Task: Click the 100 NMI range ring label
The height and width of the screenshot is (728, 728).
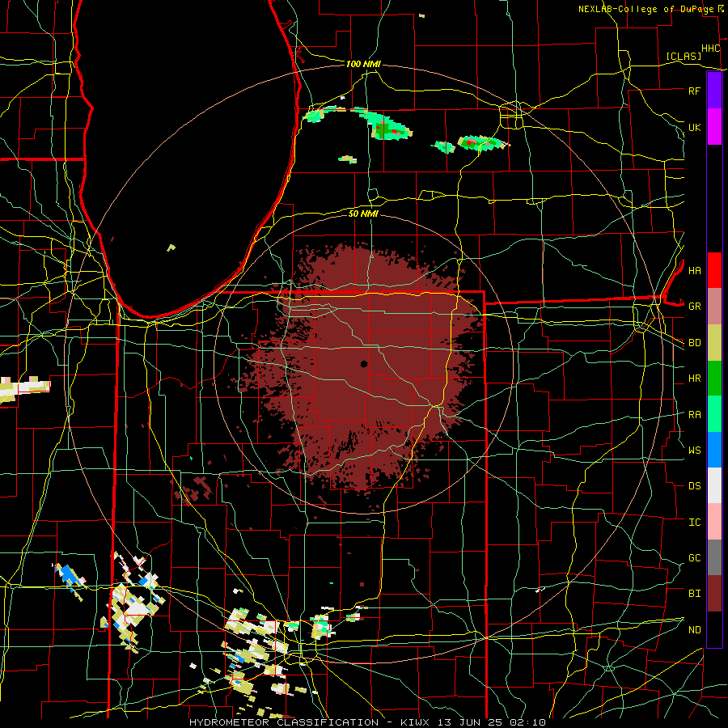Action: click(363, 64)
